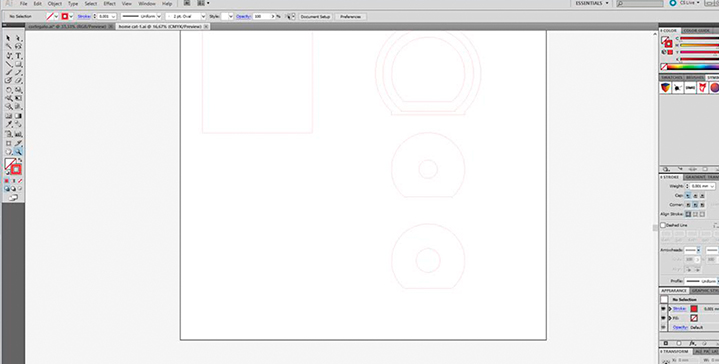Select the Direct Selection tool
This screenshot has height=364, width=719.
pos(18,39)
